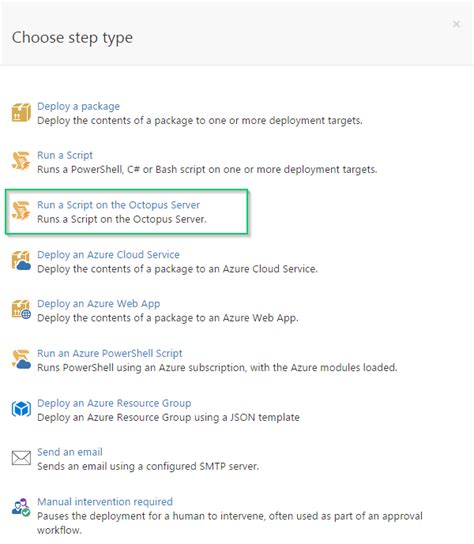Click the Deploy a package box icon
The width and height of the screenshot is (474, 544).
(x=21, y=112)
